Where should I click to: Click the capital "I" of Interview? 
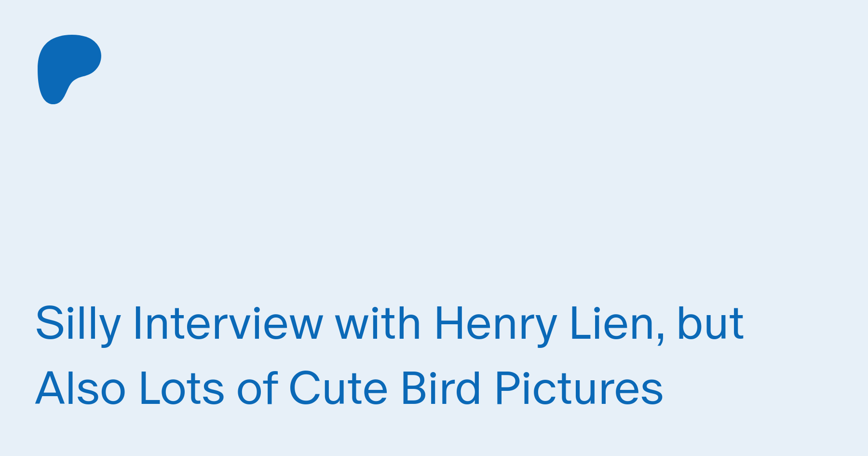point(137,323)
